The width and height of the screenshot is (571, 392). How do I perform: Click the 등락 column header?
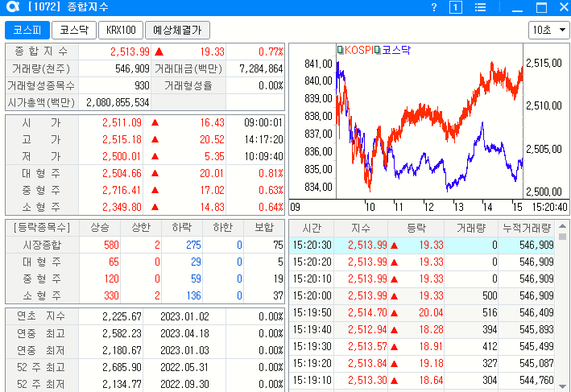coord(416,229)
